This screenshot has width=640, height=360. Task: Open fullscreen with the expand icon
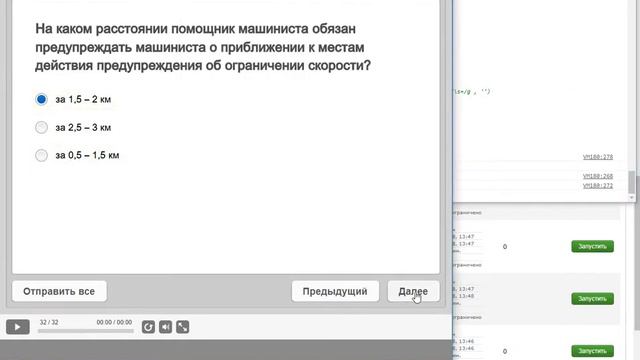182,327
